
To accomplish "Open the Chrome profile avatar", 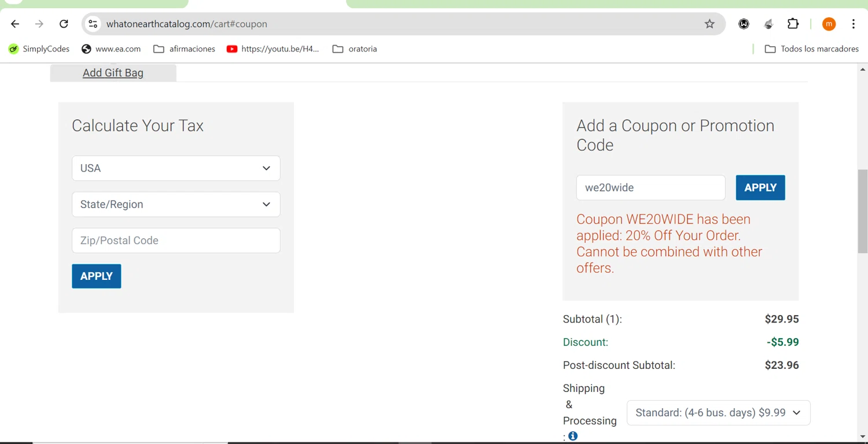I will click(829, 24).
